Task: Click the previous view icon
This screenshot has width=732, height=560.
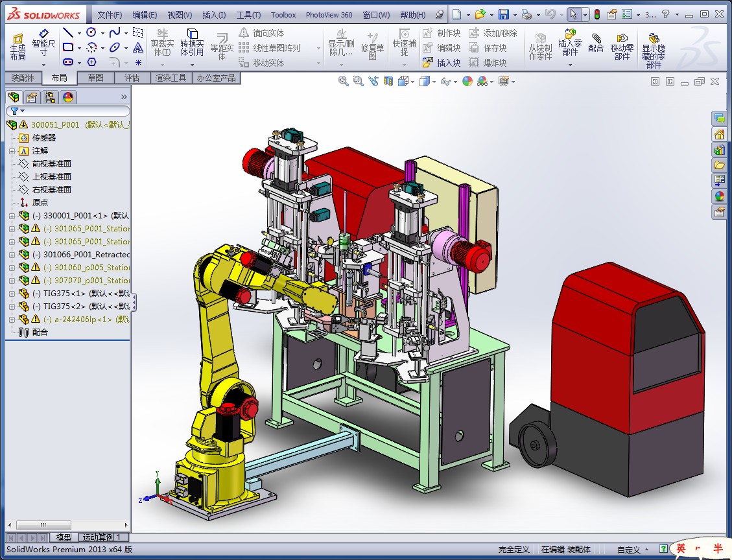Action: click(373, 81)
